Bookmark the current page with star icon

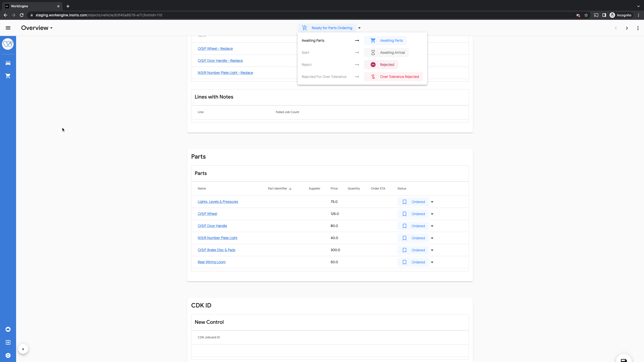(586, 15)
